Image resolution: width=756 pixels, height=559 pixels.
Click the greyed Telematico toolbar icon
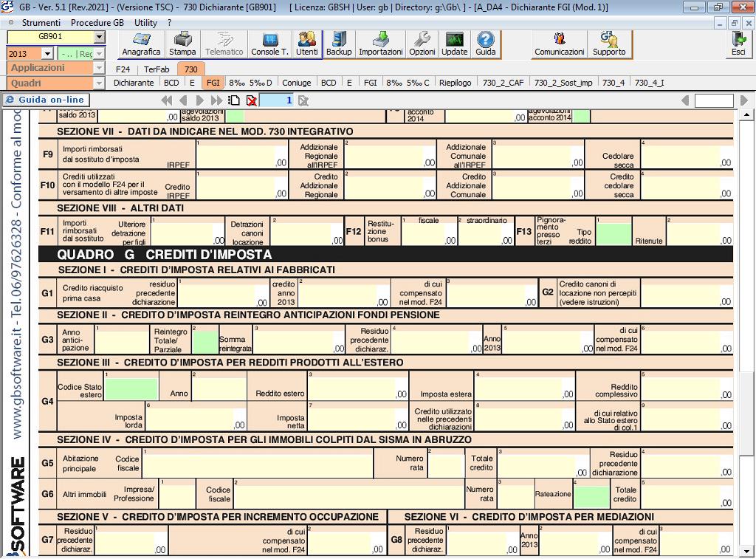[x=224, y=44]
